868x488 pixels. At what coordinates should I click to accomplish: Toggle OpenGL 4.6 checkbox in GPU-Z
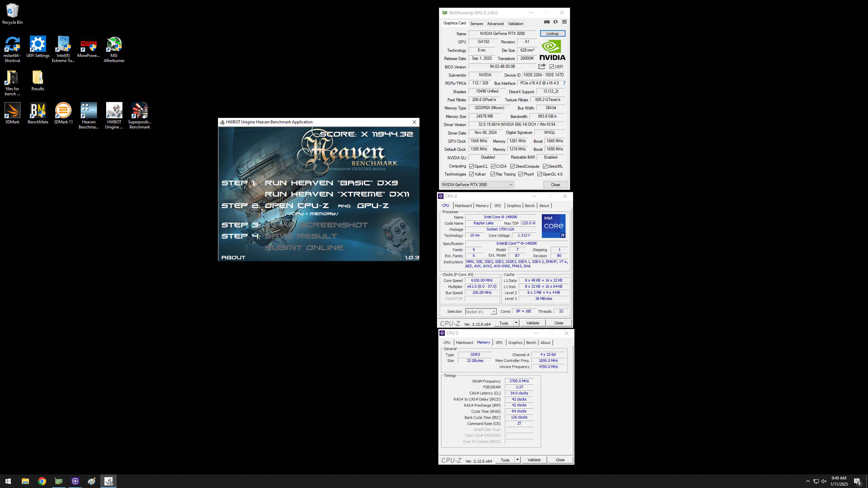pos(539,174)
